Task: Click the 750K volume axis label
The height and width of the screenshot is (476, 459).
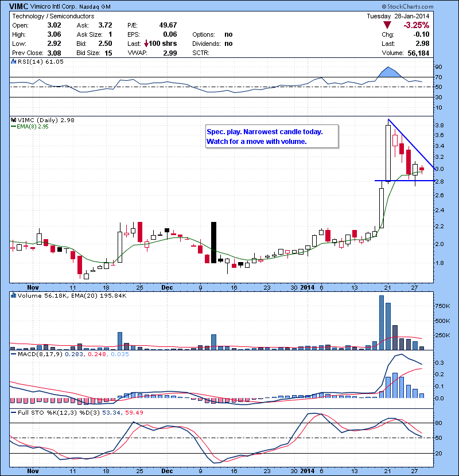Action: click(442, 306)
